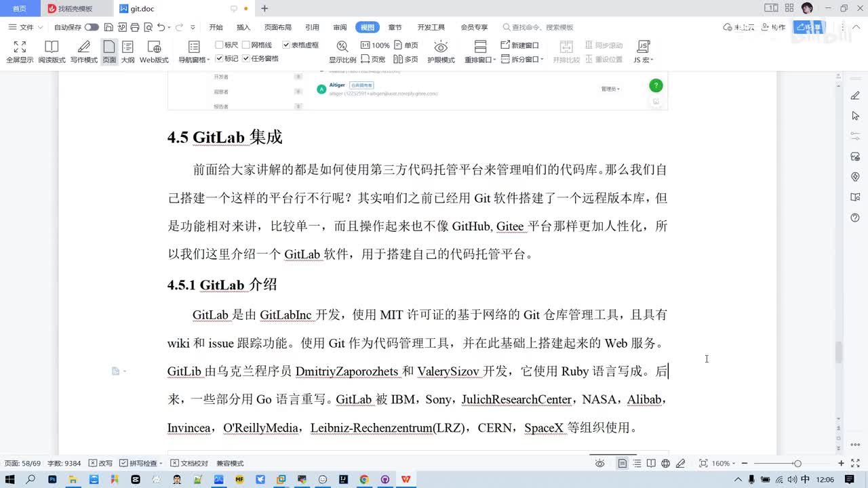This screenshot has width=868, height=488.
Task: Open writing mode (写作模式)
Action: click(x=84, y=52)
